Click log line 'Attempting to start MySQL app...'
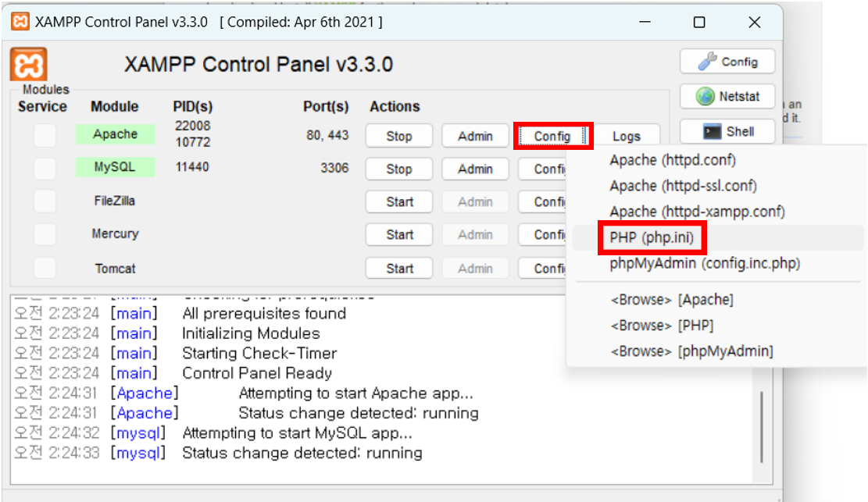 (x=297, y=433)
